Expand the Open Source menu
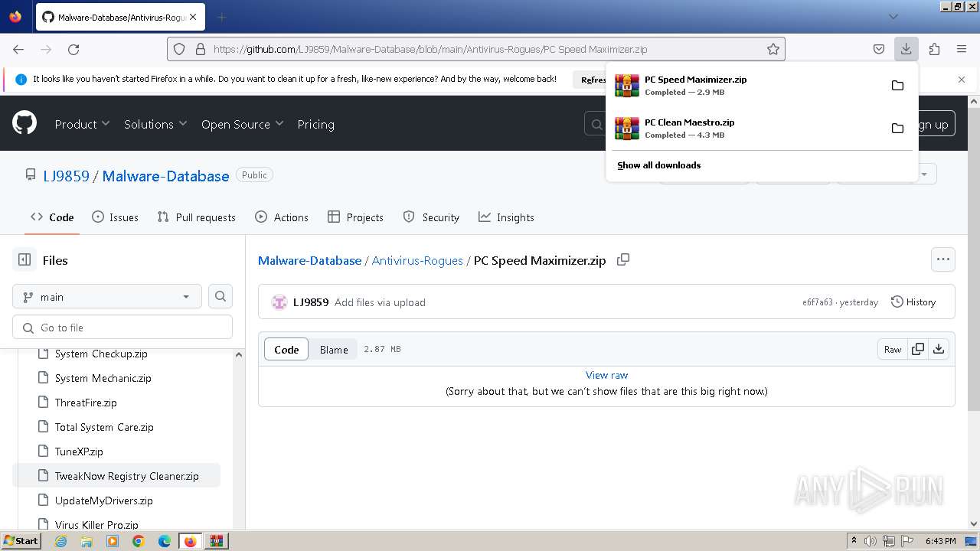980x551 pixels. [242, 124]
